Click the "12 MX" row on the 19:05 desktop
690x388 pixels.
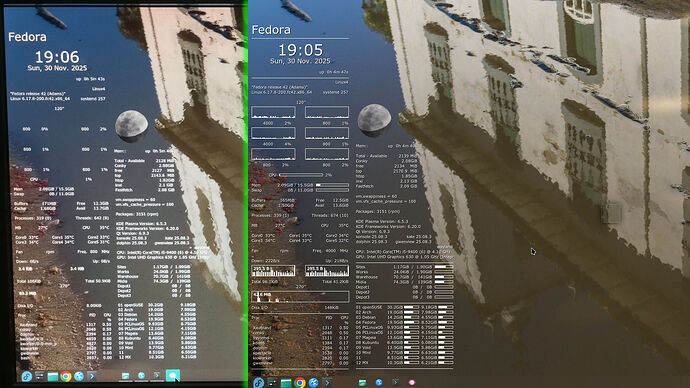tap(404, 362)
